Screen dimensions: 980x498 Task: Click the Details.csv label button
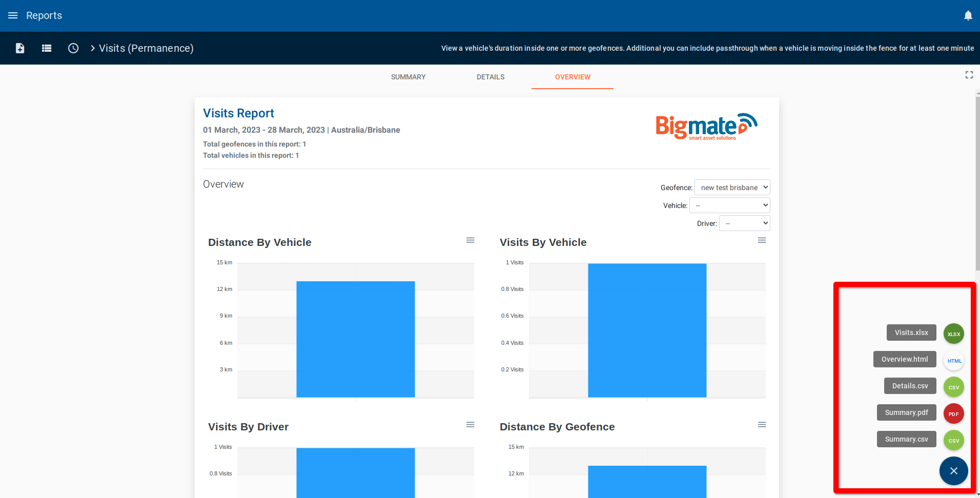tap(910, 386)
